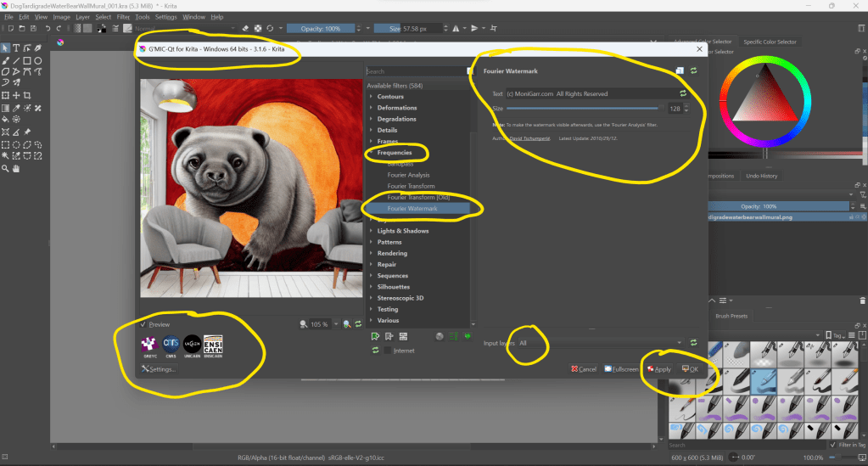Click the eraser mode icon in toolbar
Image resolution: width=868 pixels, height=466 pixels.
(244, 28)
